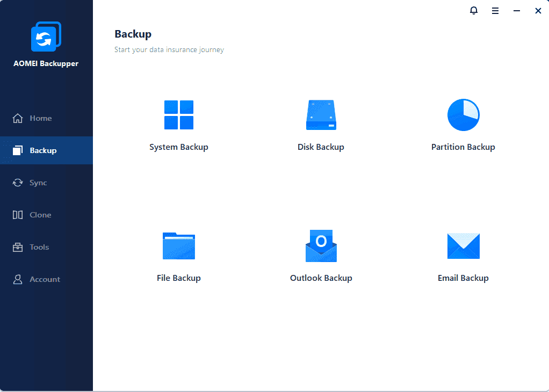Click 'Start your data insurance journey' text

click(x=169, y=50)
